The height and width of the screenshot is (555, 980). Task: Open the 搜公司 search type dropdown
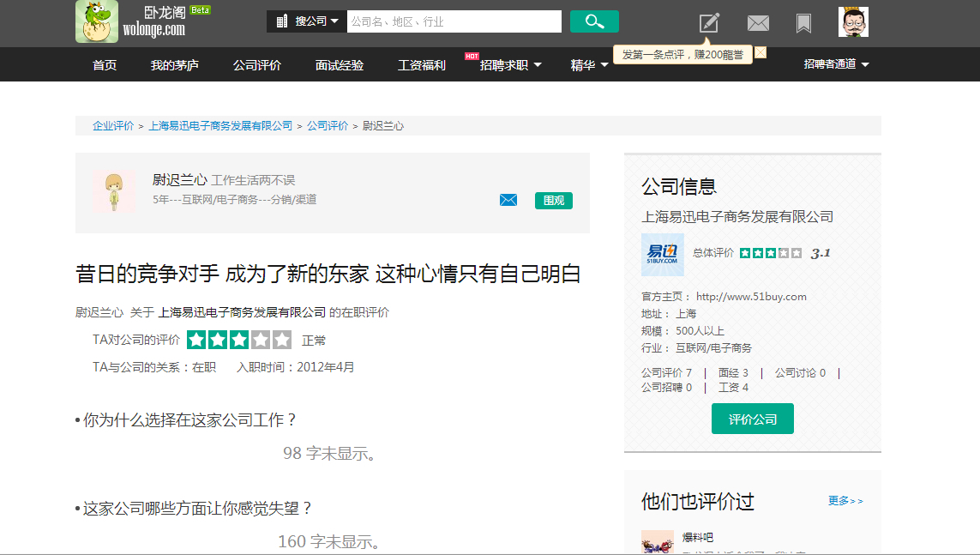coord(307,21)
